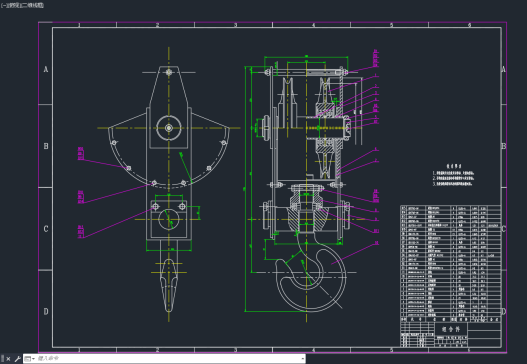Select the 组合件 title block text
Screen dimensions: 527x364
pos(451,329)
